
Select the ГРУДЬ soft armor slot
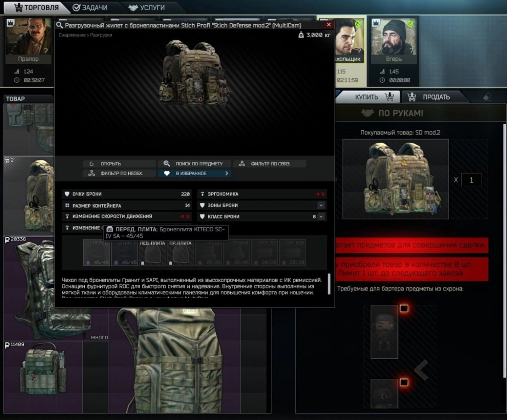point(209,252)
